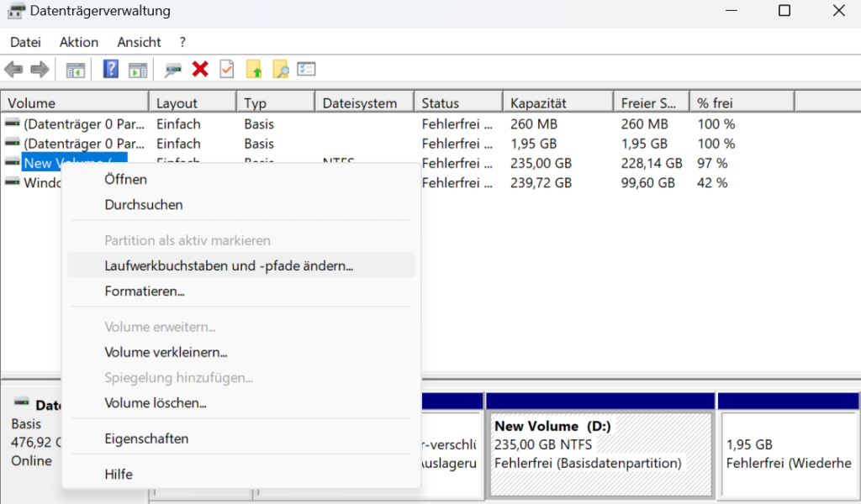Viewport: 861px width, 504px height.
Task: Click the settings list view toolbar icon
Action: click(x=306, y=69)
